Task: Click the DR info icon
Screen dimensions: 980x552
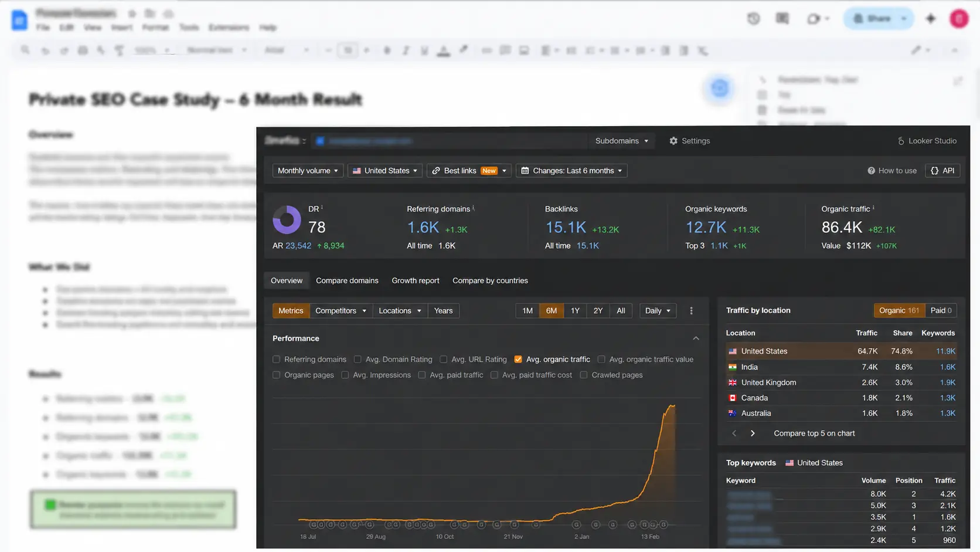Action: (x=322, y=207)
